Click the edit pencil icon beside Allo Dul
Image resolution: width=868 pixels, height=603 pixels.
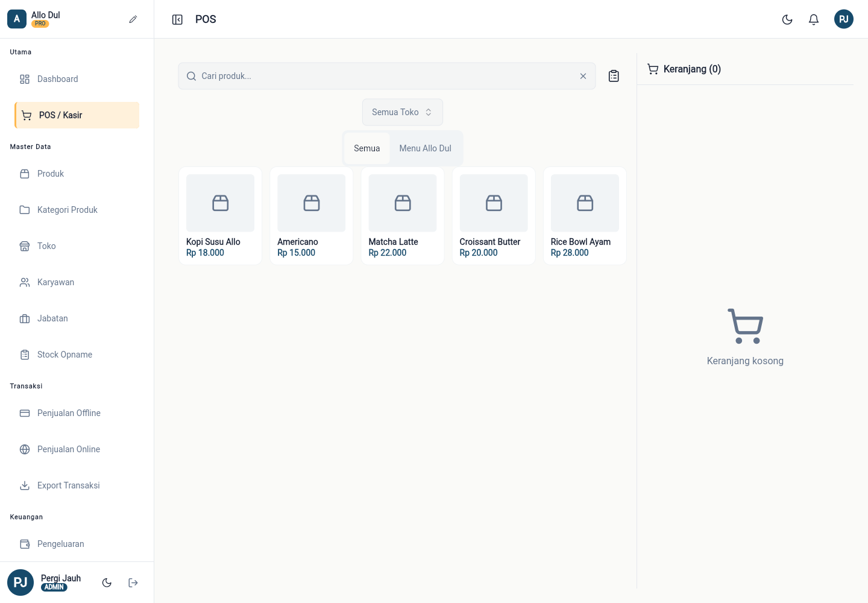click(x=133, y=19)
